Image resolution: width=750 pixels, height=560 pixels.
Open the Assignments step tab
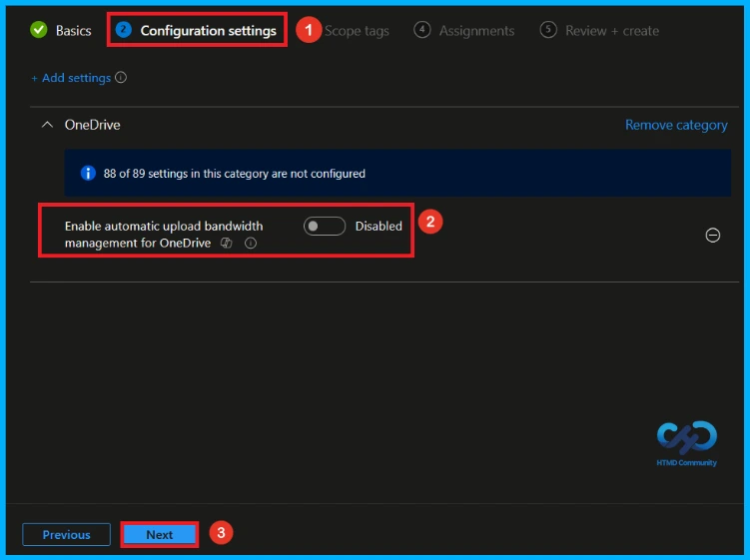pyautogui.click(x=464, y=31)
